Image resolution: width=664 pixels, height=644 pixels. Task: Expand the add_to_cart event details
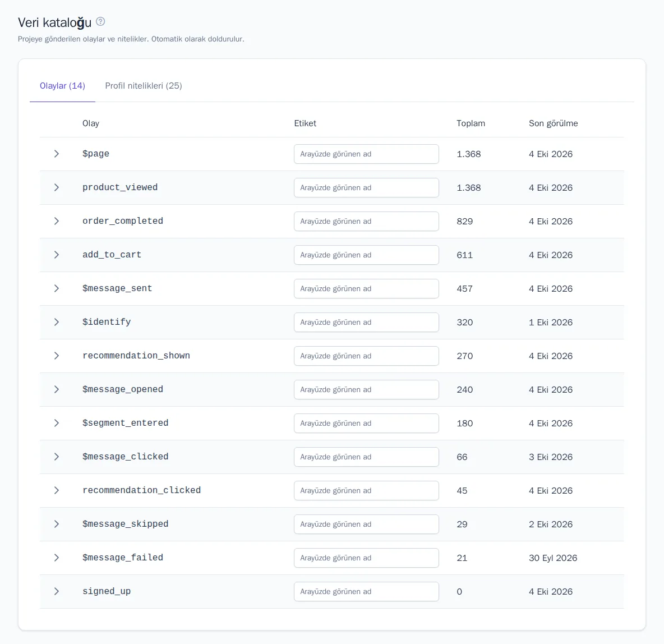(x=56, y=255)
